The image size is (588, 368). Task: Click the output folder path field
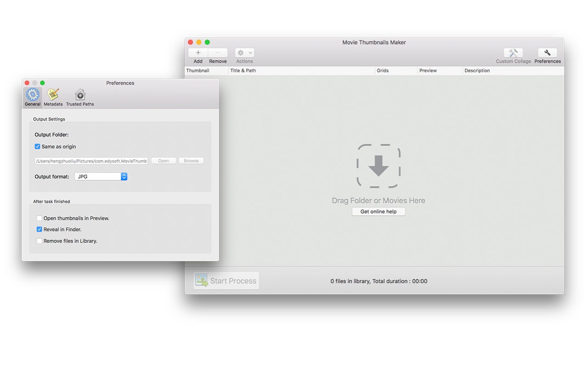[91, 161]
